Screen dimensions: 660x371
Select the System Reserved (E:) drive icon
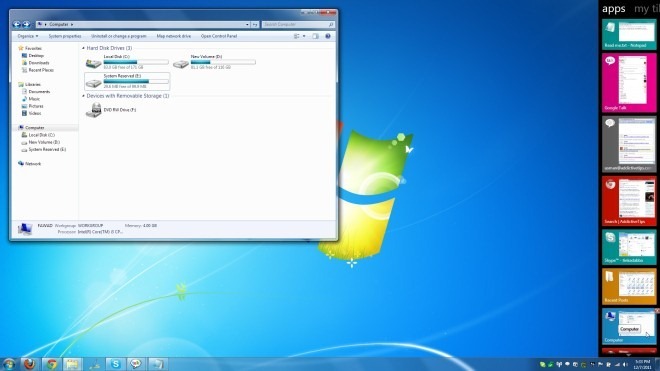(x=93, y=83)
